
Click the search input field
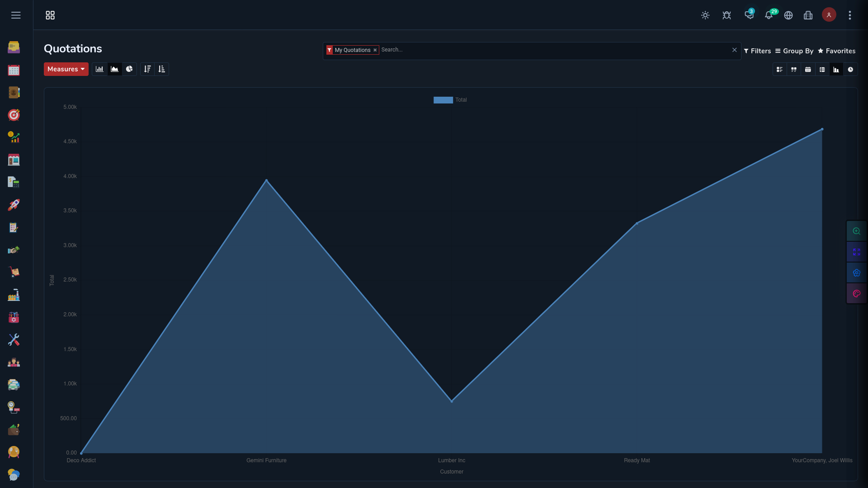pos(554,50)
